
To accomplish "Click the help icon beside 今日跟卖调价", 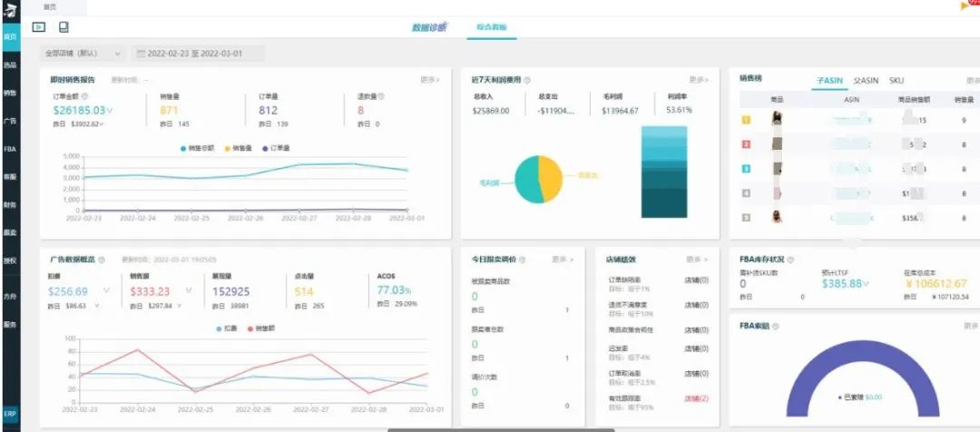I will pos(523,260).
